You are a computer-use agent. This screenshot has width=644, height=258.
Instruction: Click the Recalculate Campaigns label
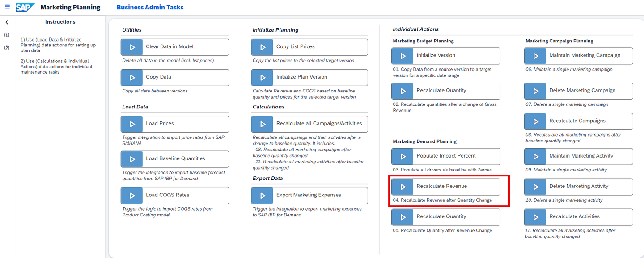pos(577,121)
